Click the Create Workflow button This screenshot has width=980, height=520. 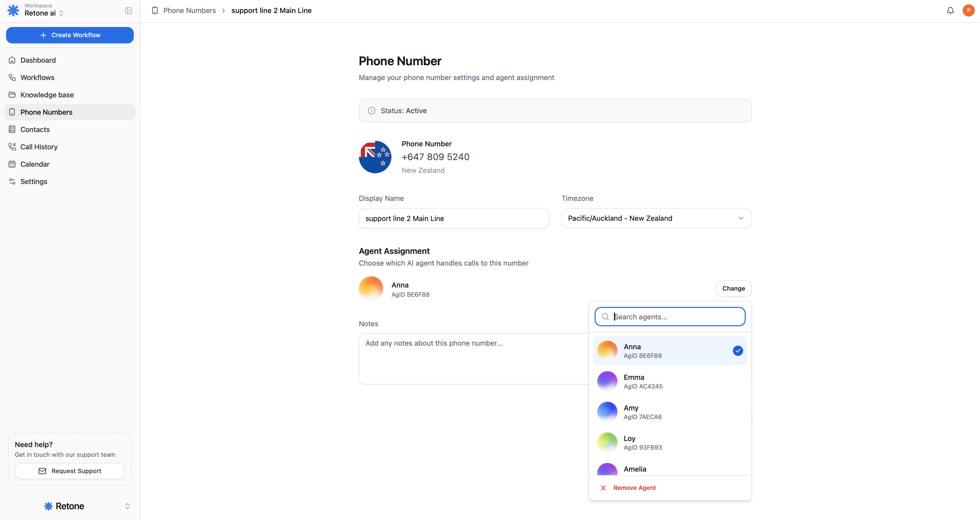click(70, 35)
